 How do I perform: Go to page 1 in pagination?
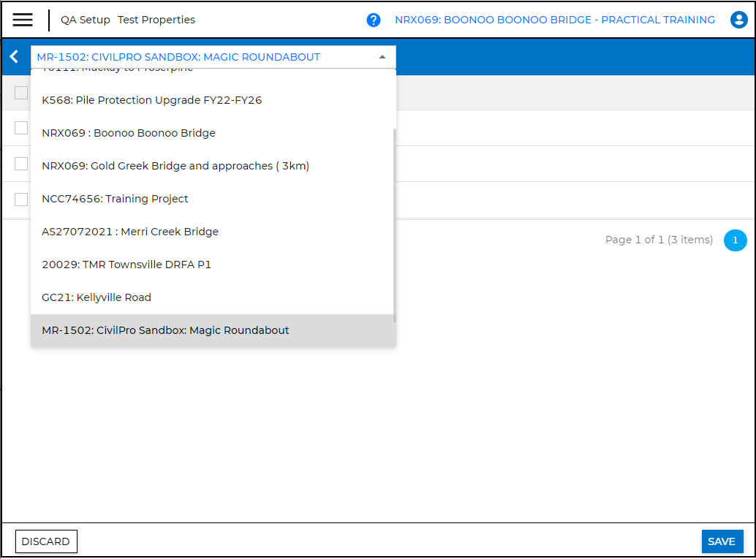(x=735, y=240)
